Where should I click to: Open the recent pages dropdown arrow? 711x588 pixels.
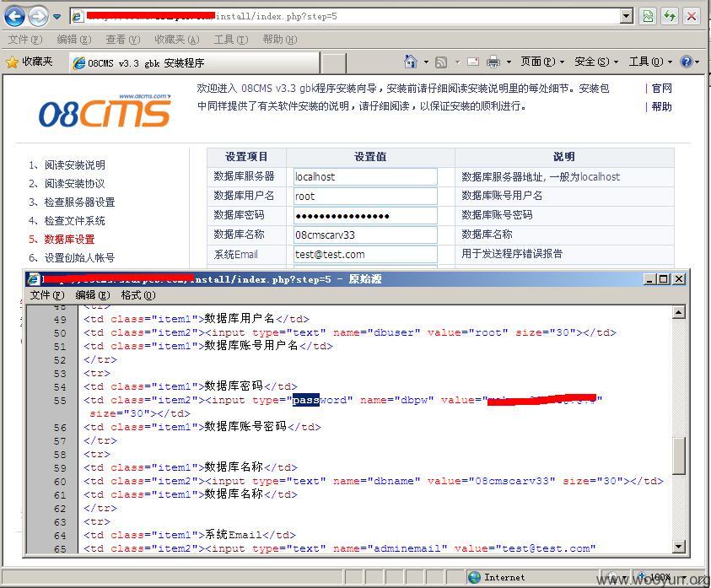click(x=57, y=17)
